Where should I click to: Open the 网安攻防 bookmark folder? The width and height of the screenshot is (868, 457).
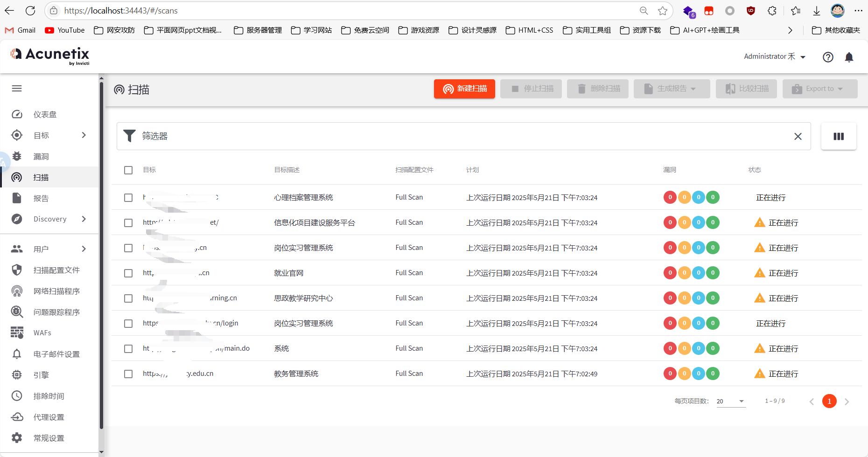(114, 30)
